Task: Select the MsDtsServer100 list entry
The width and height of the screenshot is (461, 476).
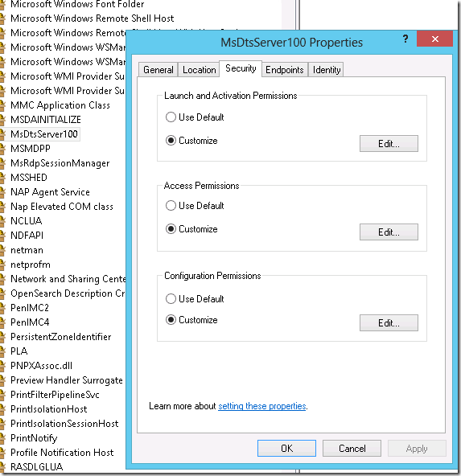Action: [x=44, y=134]
